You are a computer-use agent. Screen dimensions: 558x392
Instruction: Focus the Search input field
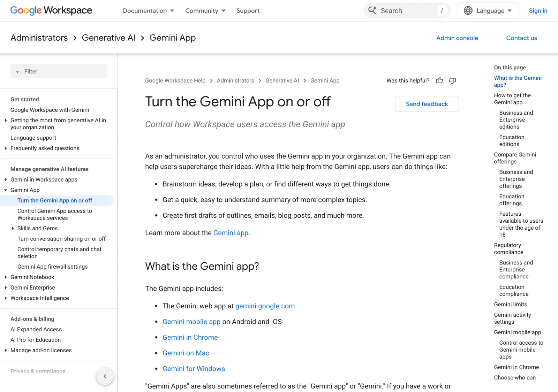[407, 10]
